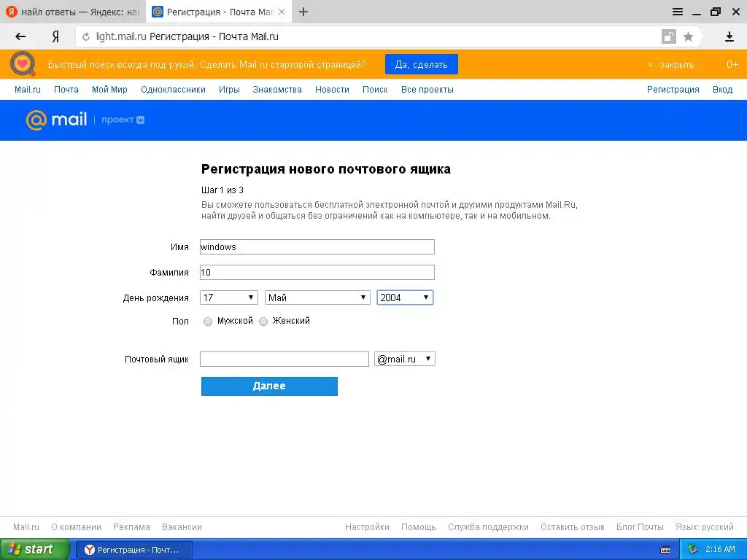Select the Мужской radio button
The height and width of the screenshot is (560, 747).
click(208, 322)
